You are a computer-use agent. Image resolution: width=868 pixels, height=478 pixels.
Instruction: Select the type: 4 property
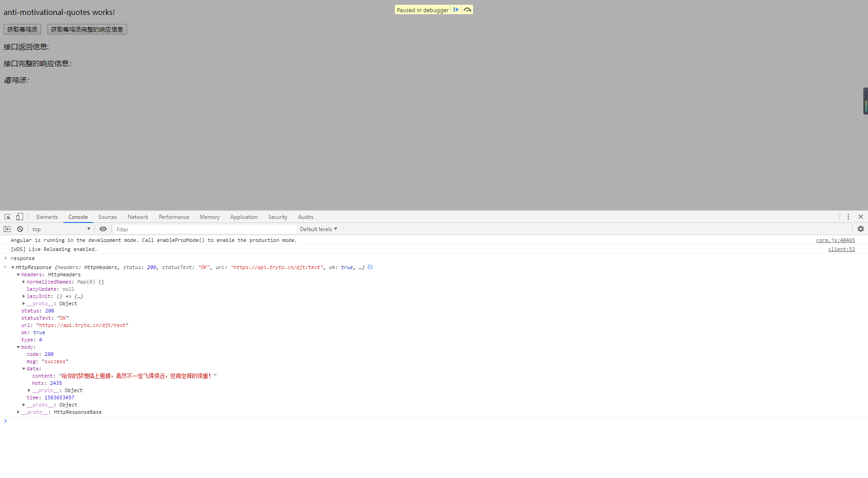31,340
